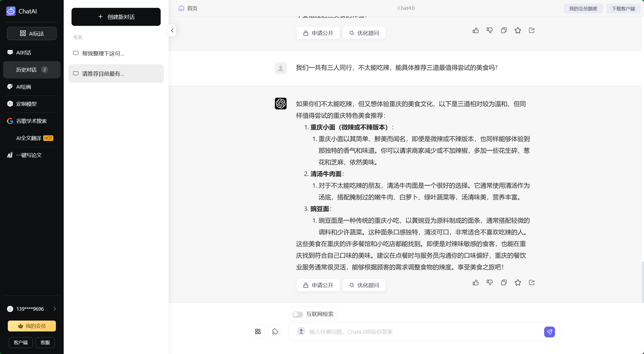644x354 pixels.
Task: Select 谷歌学术搜索 sidebar item
Action: (31, 121)
